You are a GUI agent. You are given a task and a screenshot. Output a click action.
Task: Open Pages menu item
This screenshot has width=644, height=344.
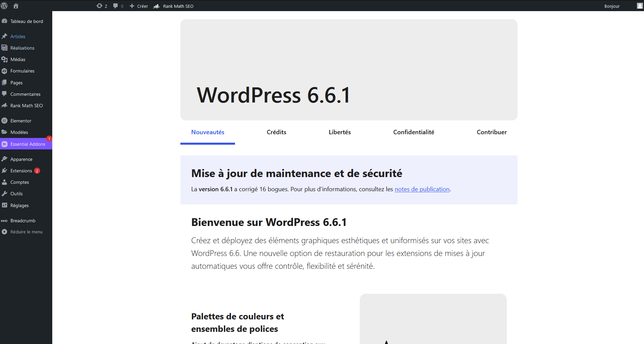[x=17, y=83]
